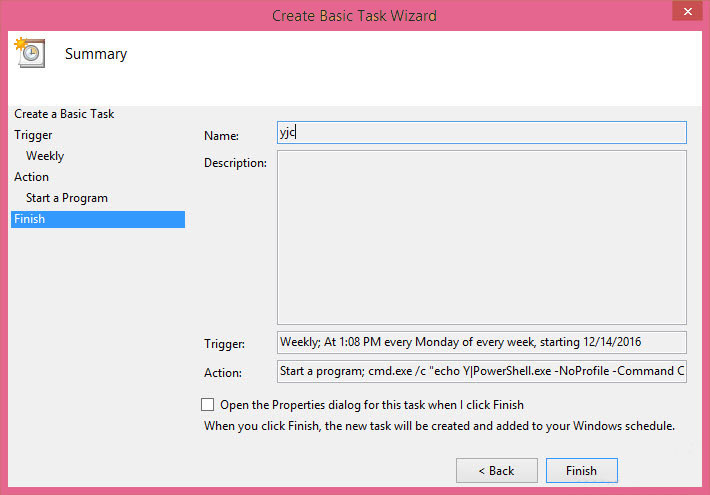Click the Trigger summary field
This screenshot has width=710, height=495.
[482, 342]
